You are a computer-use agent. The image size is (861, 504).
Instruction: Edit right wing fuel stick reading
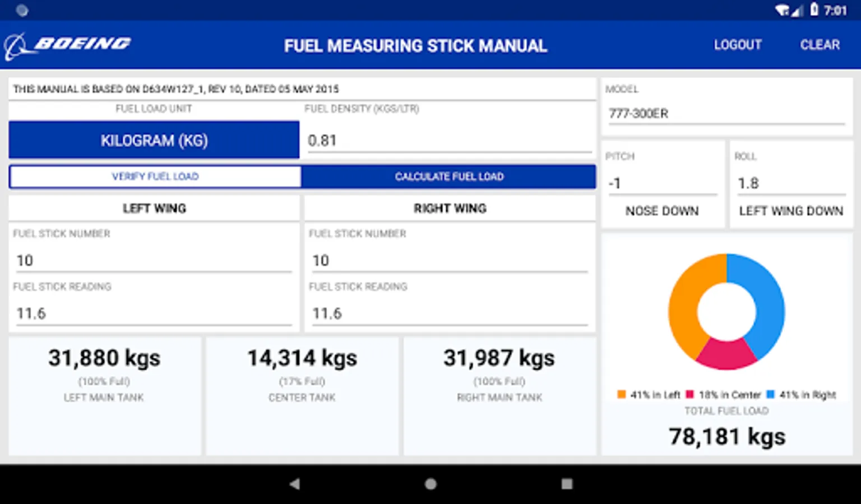point(450,314)
